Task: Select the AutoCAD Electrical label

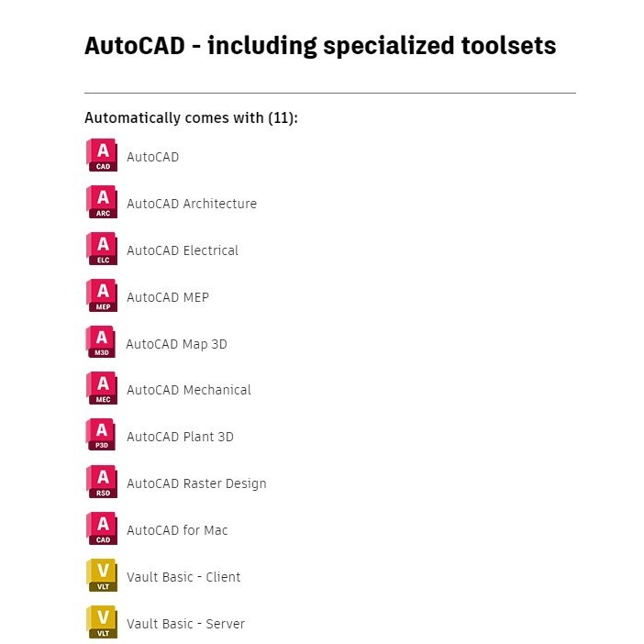Action: click(183, 250)
